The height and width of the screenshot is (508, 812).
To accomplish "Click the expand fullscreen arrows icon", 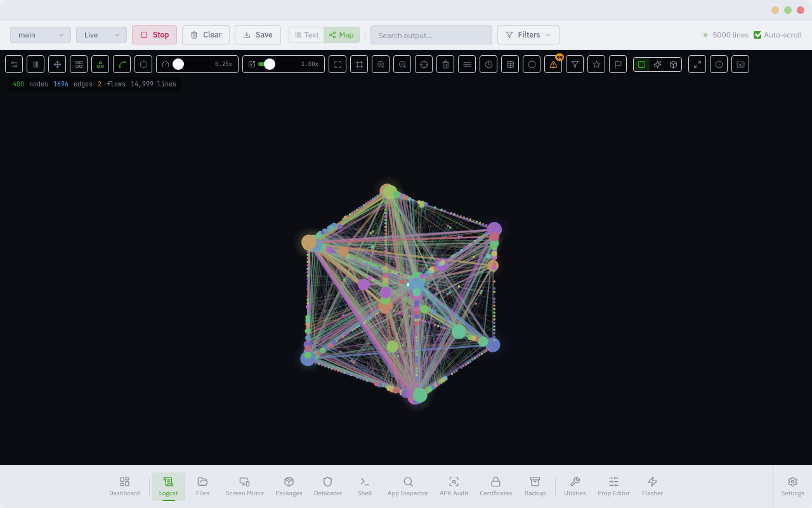I will 697,64.
